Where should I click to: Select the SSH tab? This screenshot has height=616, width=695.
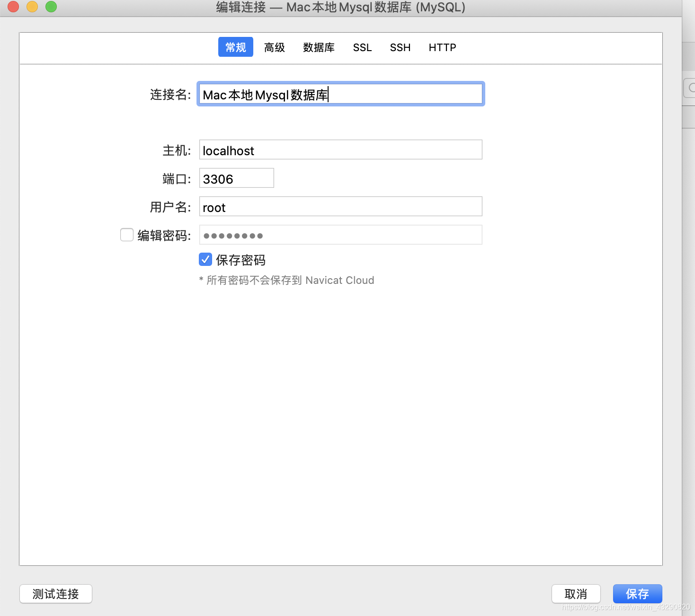click(x=400, y=47)
